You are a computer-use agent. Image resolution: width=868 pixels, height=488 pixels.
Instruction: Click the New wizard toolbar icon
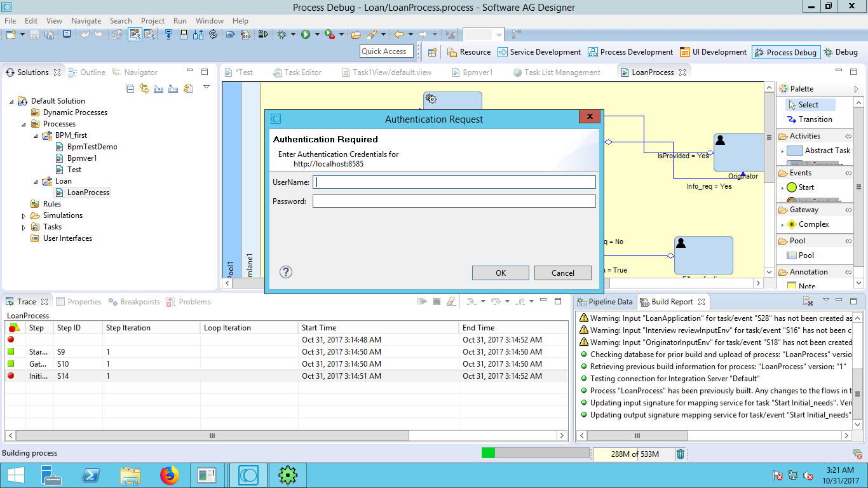[x=11, y=34]
